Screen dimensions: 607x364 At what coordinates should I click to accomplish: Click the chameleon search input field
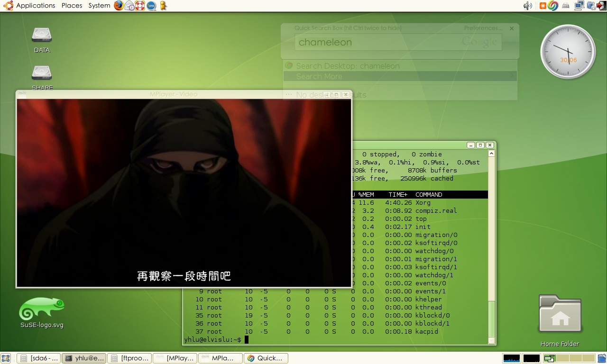pyautogui.click(x=398, y=42)
